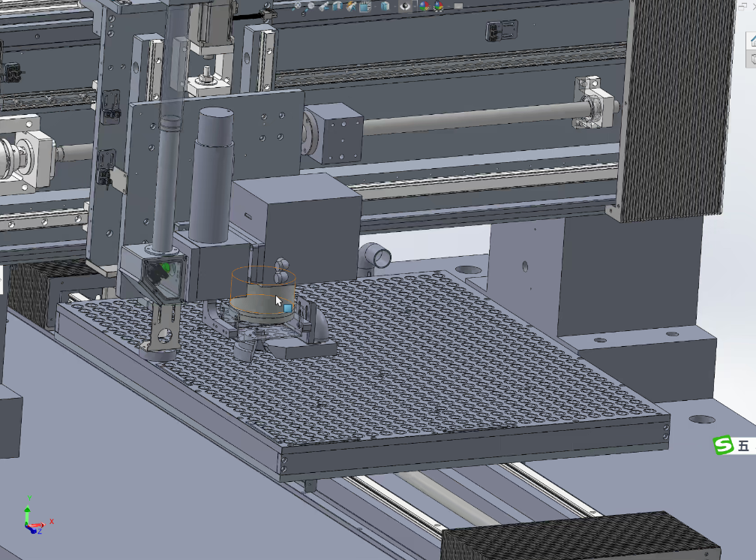The height and width of the screenshot is (560, 756).
Task: Click the Apply Scene icon
Action: coord(437,6)
